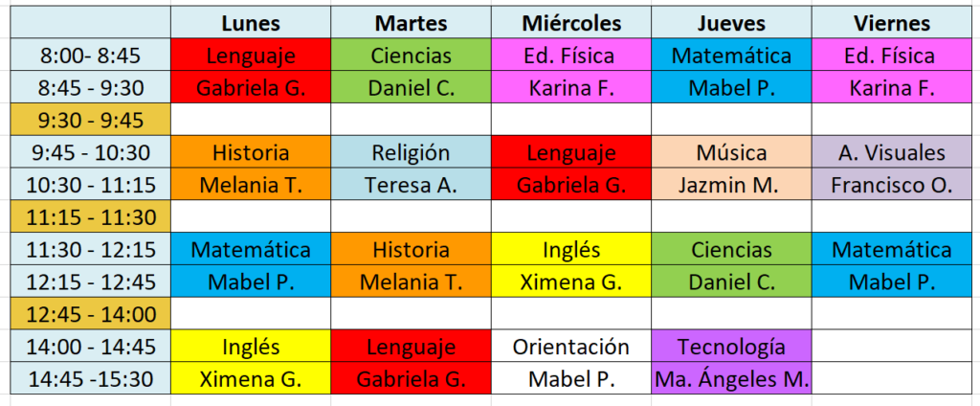Viewport: 980px width, 406px height.
Task: Click the green Ciencias cell on Martes
Action: pyautogui.click(x=411, y=56)
